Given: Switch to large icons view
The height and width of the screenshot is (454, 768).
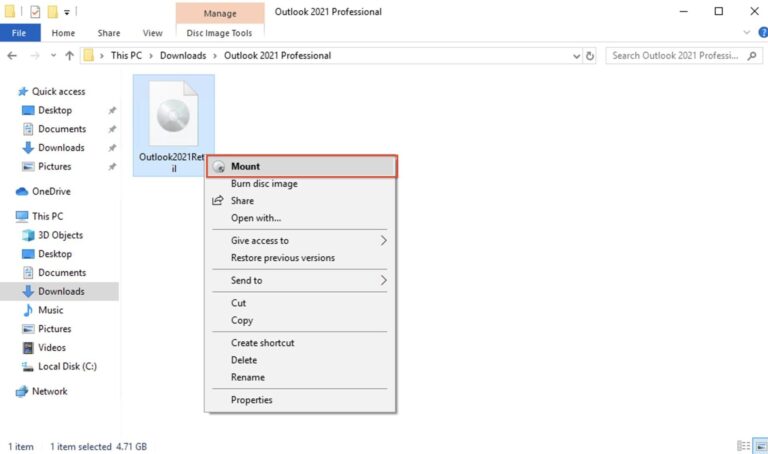Looking at the screenshot, I should tap(761, 446).
